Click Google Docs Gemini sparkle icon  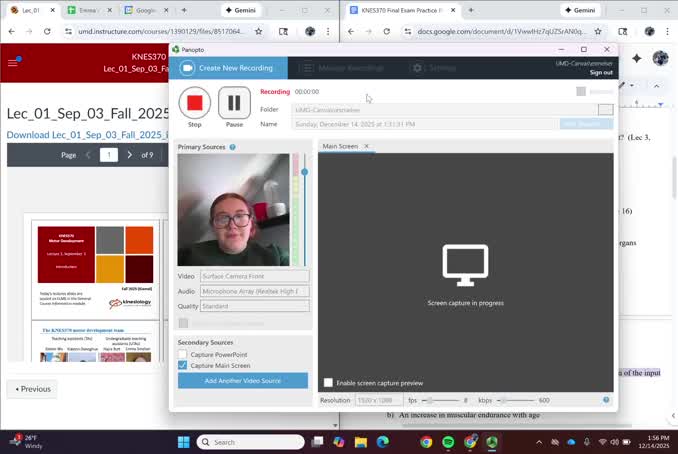pos(636,58)
